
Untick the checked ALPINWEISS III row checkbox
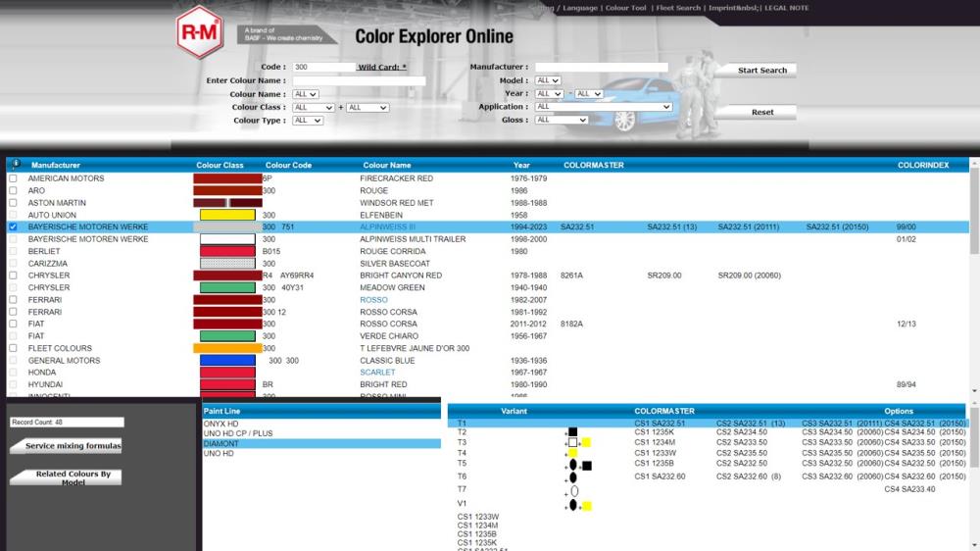[x=13, y=227]
